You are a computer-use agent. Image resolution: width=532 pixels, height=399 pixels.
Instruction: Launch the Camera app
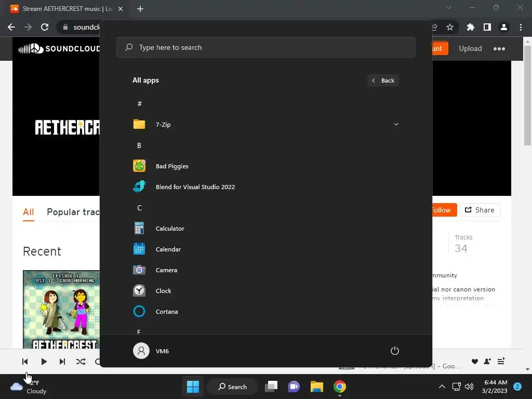pos(265,270)
